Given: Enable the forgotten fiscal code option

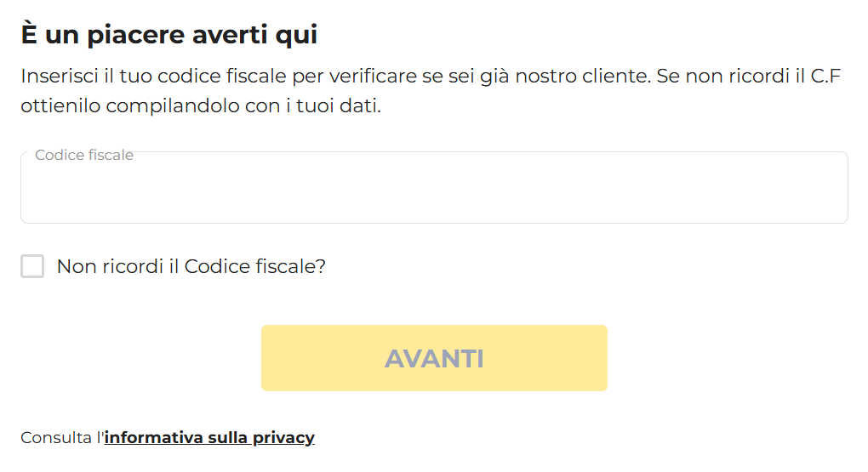Looking at the screenshot, I should click(x=32, y=266).
